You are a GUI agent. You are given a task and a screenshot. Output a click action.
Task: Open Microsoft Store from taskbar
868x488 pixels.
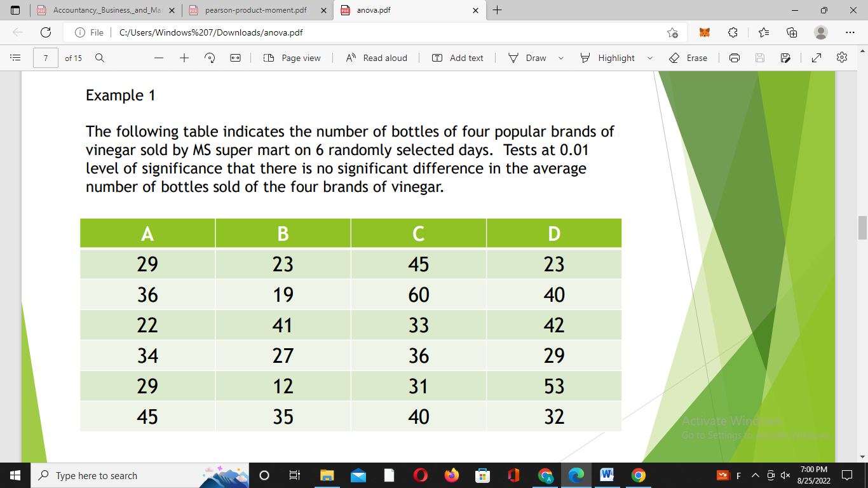click(x=483, y=475)
